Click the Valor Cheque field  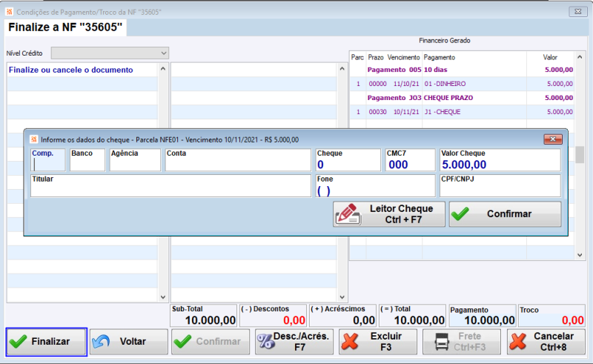[500, 160]
